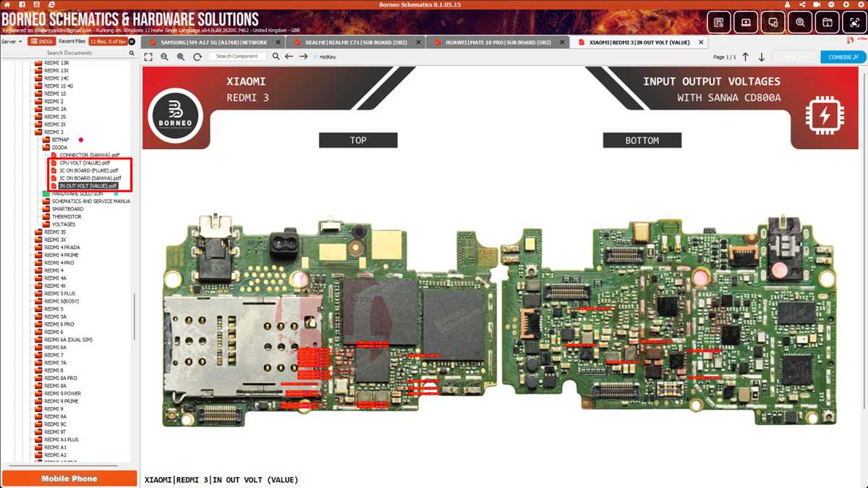Clear the favorites filter with X badge
868x488 pixels.
(x=132, y=41)
